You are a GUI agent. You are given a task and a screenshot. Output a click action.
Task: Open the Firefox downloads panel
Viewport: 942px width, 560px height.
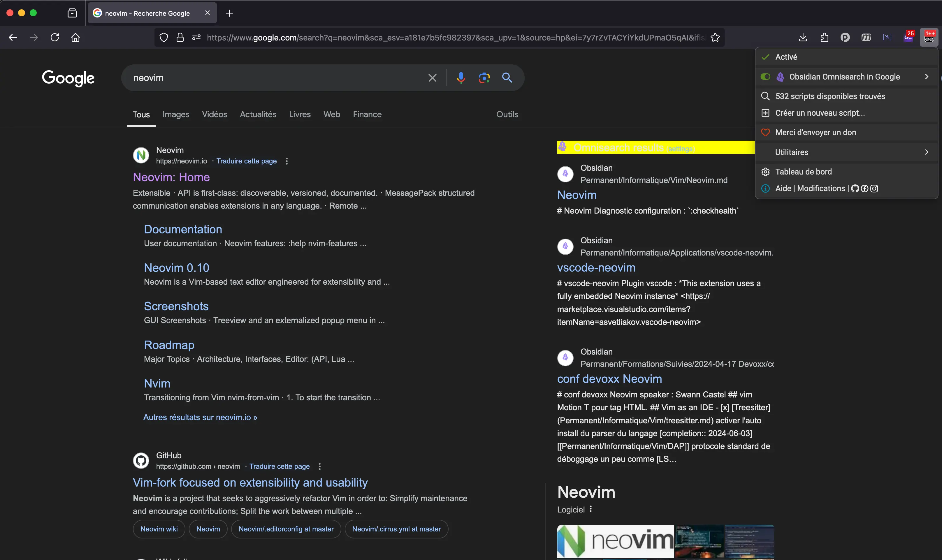click(803, 37)
